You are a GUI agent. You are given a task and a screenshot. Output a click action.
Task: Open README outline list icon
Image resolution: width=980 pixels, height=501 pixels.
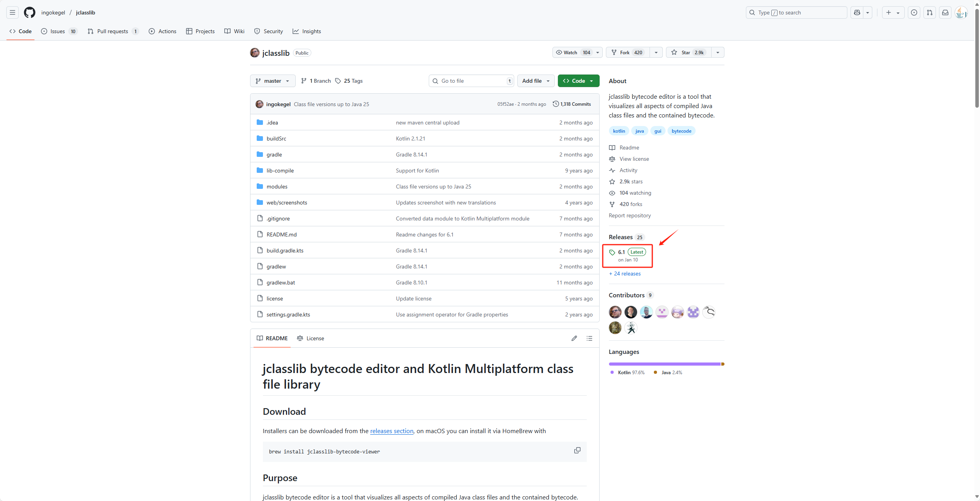pos(589,338)
